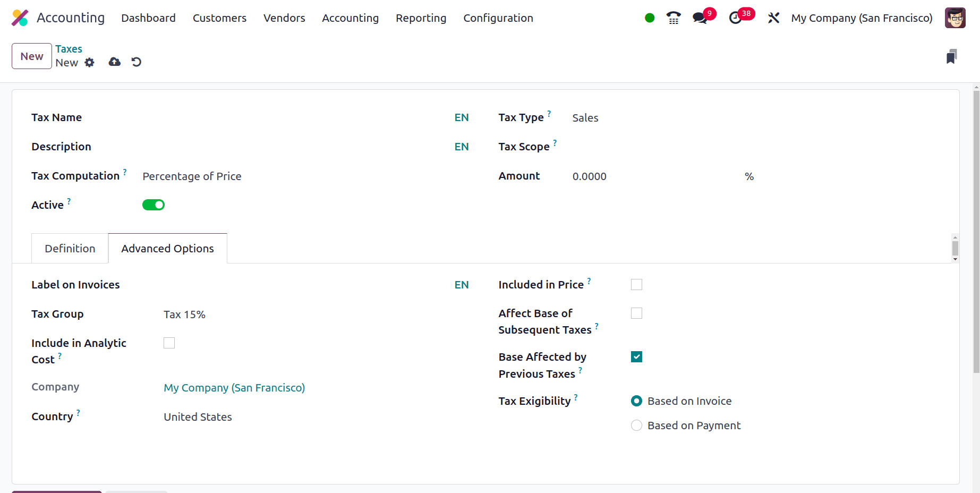Click the cloud save record icon
The width and height of the screenshot is (980, 493).
pos(114,62)
